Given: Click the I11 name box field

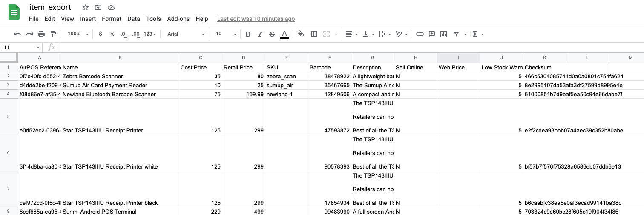Looking at the screenshot, I should pyautogui.click(x=18, y=48).
